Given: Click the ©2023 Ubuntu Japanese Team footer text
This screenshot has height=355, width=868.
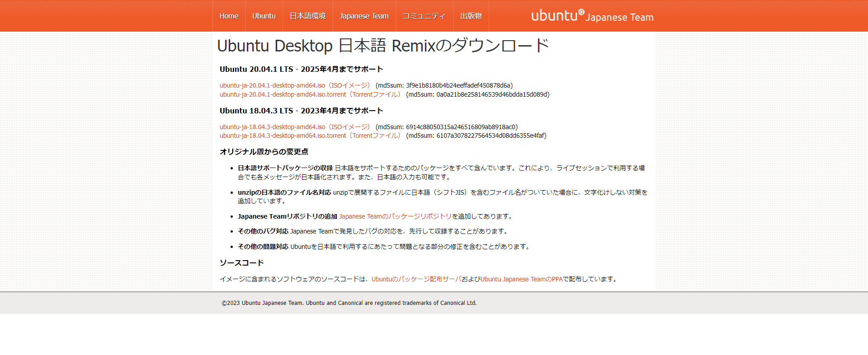Looking at the screenshot, I should click(x=349, y=303).
